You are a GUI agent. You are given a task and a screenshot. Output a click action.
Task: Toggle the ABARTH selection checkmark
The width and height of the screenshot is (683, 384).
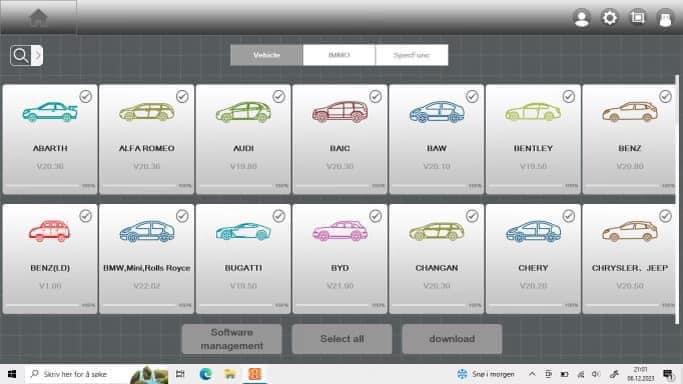[86, 96]
